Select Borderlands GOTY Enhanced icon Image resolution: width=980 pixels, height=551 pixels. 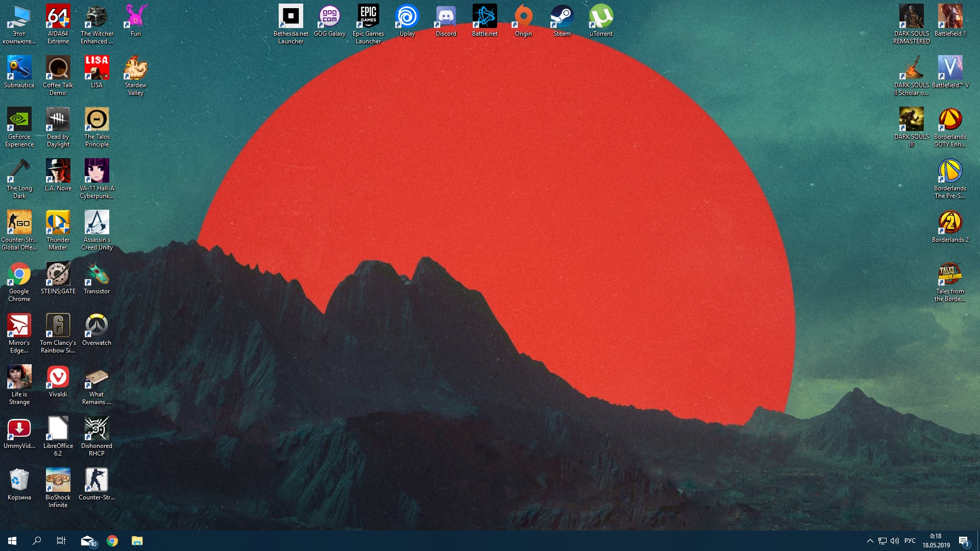(x=950, y=128)
